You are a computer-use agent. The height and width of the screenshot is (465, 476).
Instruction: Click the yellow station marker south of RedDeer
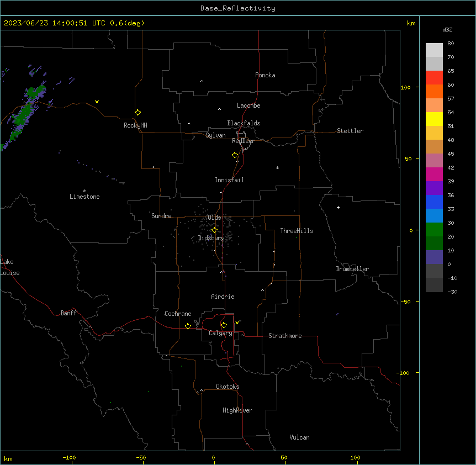click(x=235, y=155)
